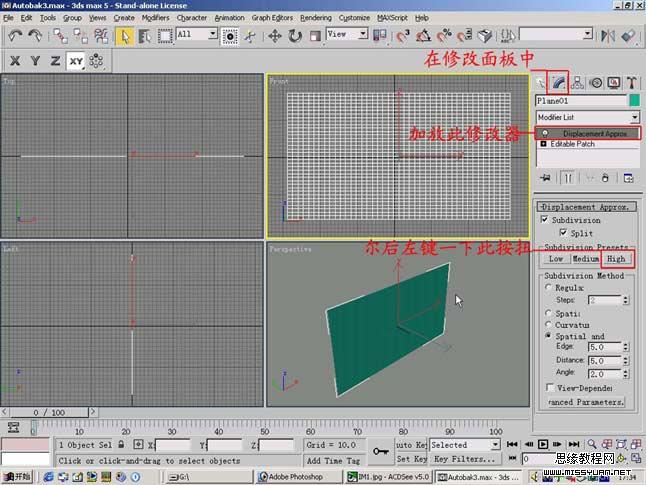Click the Undo arrow in the main toolbar
Screen dimensions: 646x485
pos(15,36)
